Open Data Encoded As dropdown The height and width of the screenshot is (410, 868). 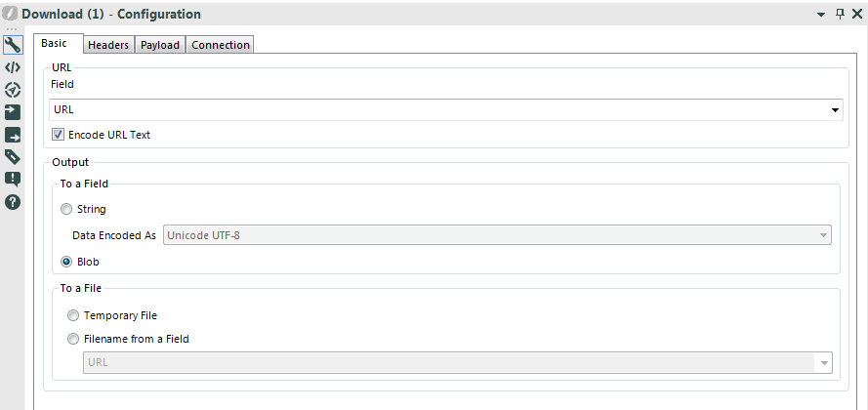(x=497, y=235)
